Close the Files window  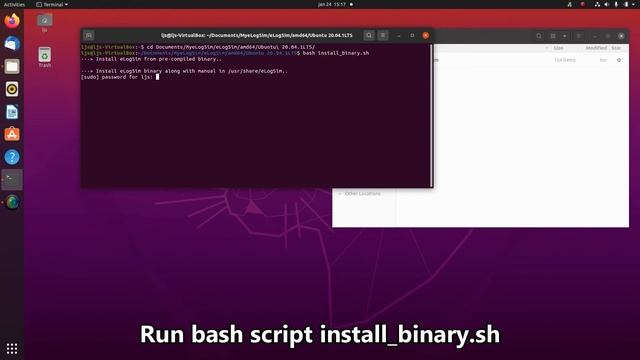tap(621, 36)
